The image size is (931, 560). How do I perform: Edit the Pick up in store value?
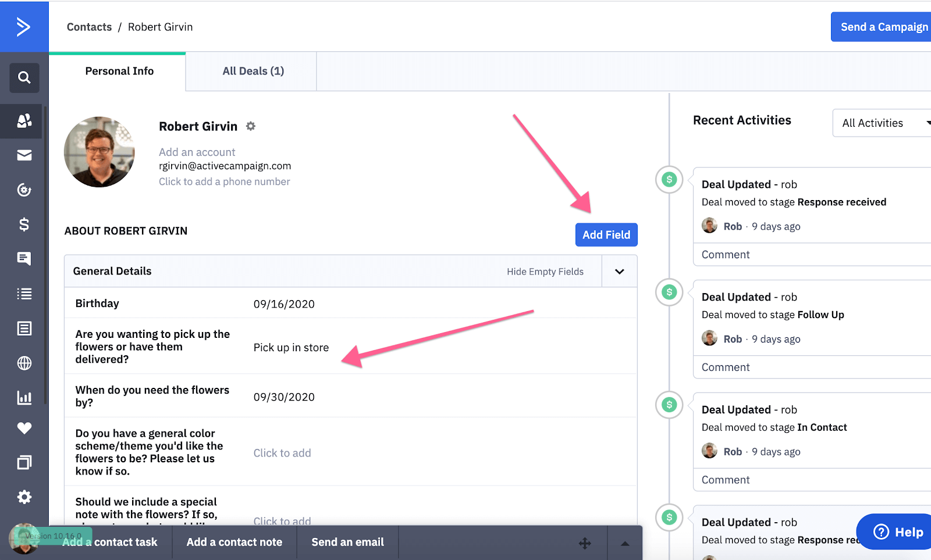[291, 347]
